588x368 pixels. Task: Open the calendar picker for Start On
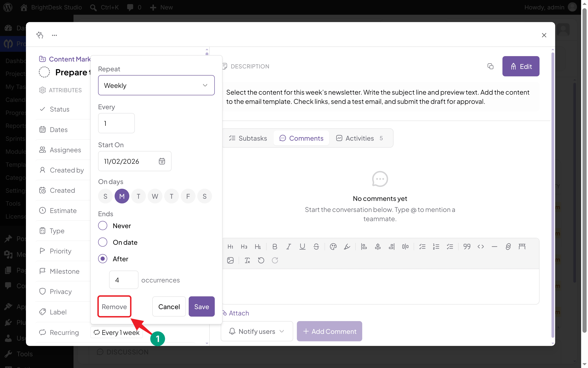point(162,161)
